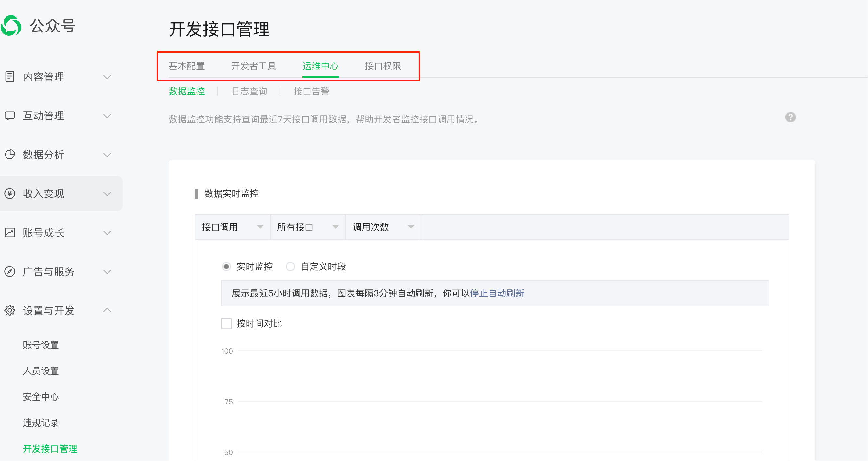Click the 设置与开发 gear icon
Image resolution: width=868 pixels, height=461 pixels.
pos(10,310)
